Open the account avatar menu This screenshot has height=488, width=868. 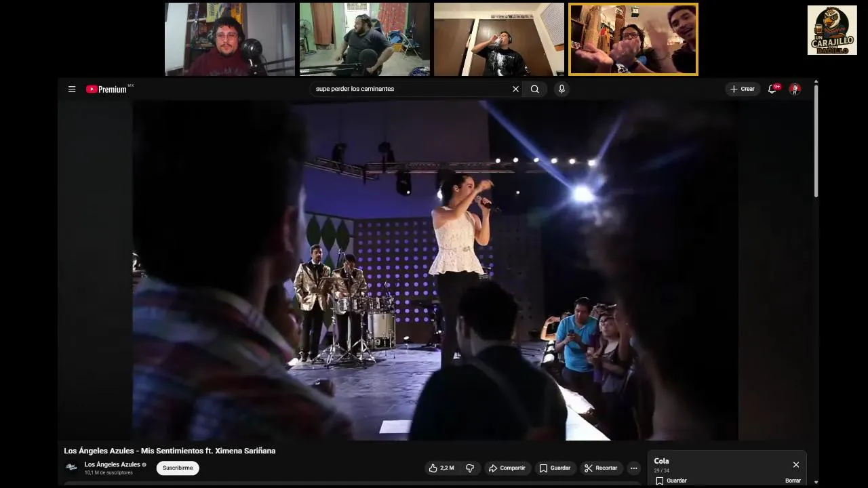[x=795, y=89]
